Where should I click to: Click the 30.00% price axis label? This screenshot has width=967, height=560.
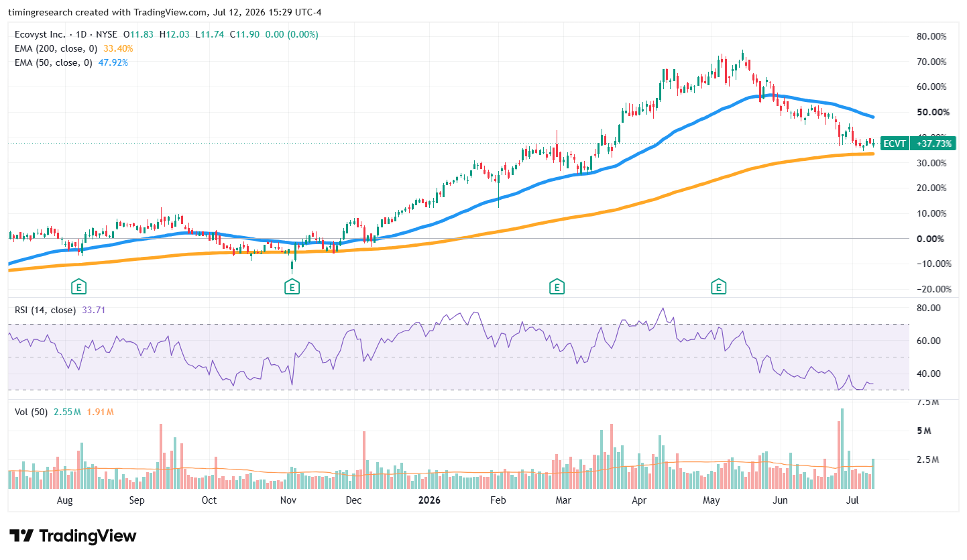coord(932,163)
